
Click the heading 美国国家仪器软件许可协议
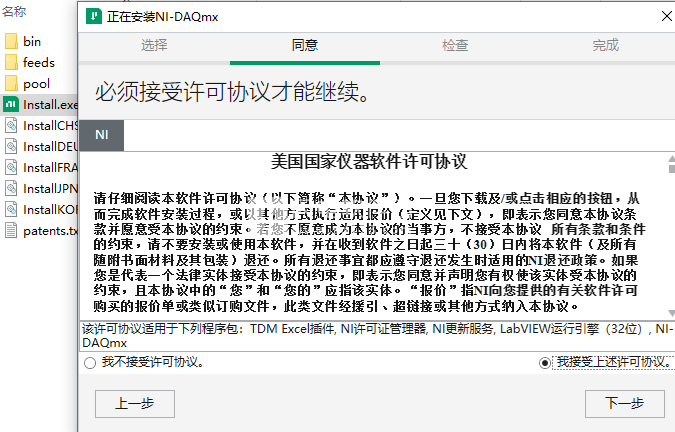click(x=369, y=162)
